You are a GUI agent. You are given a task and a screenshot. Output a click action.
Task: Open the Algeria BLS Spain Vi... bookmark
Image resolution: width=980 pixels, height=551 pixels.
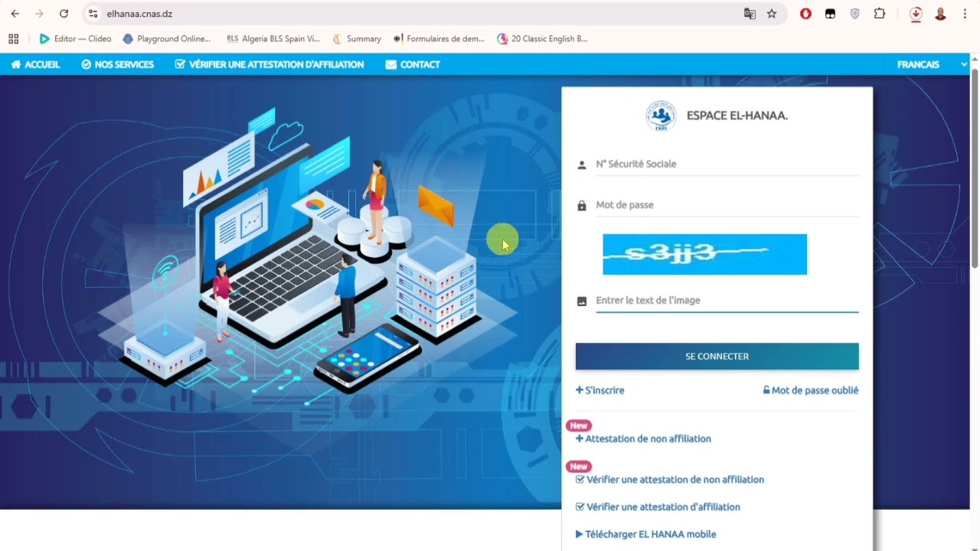pos(273,39)
